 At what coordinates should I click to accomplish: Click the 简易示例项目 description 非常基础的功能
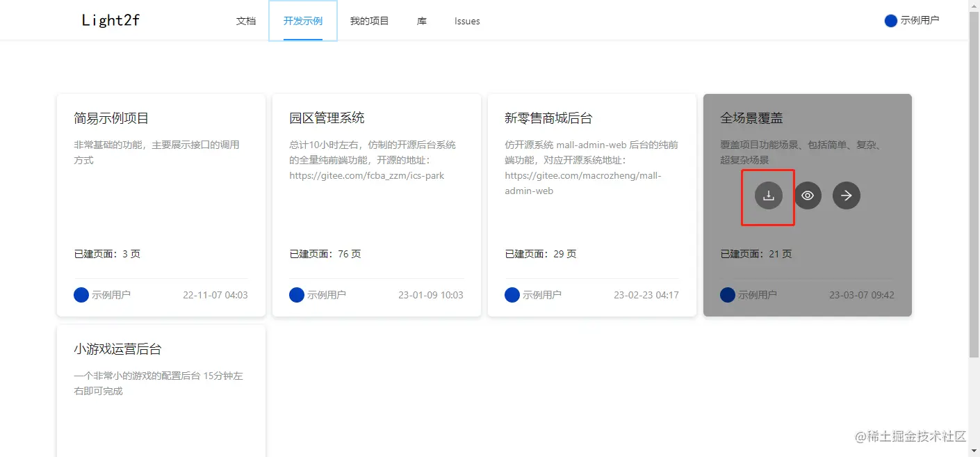coord(156,152)
